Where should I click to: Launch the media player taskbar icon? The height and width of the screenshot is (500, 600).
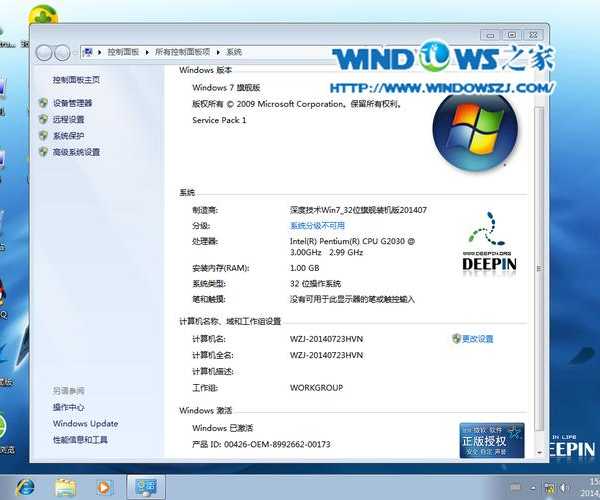103,487
